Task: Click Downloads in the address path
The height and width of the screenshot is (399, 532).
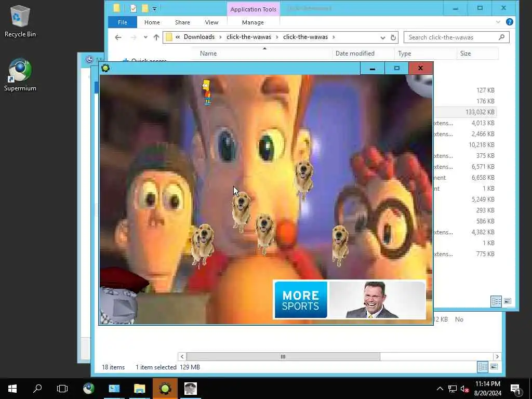Action: point(199,37)
